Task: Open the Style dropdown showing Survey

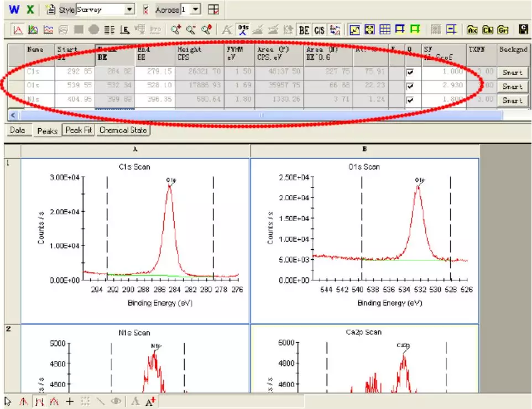Action: [x=129, y=9]
